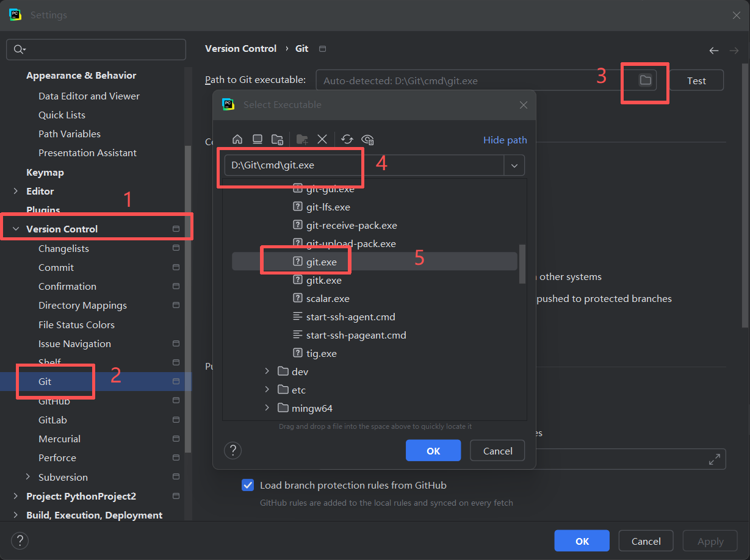Expand the mingw64 folder in file tree

[267, 408]
